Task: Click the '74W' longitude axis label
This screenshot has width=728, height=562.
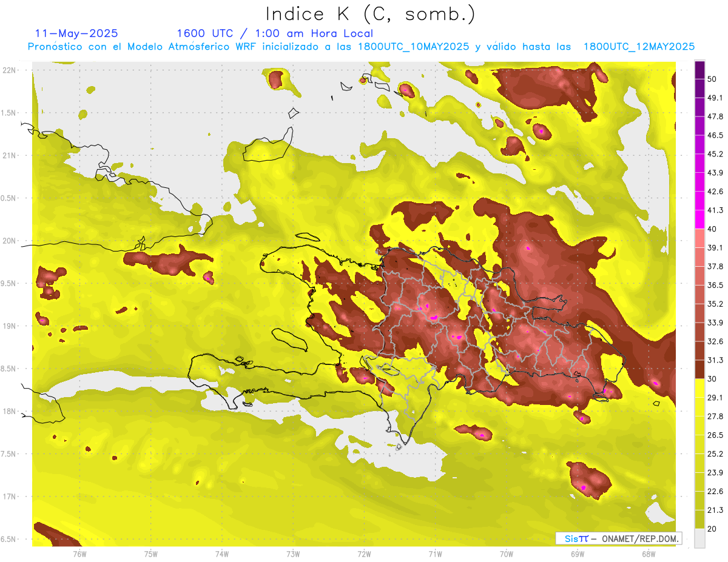Action: coord(222,555)
